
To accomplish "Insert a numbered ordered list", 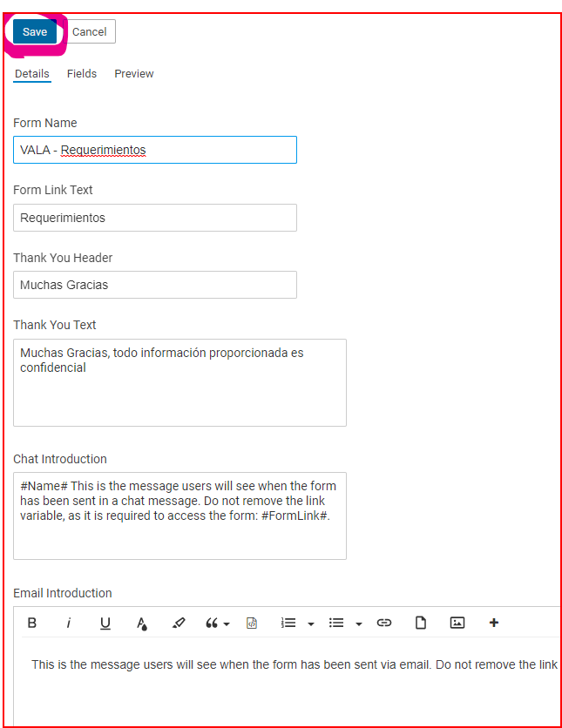I will pos(288,623).
